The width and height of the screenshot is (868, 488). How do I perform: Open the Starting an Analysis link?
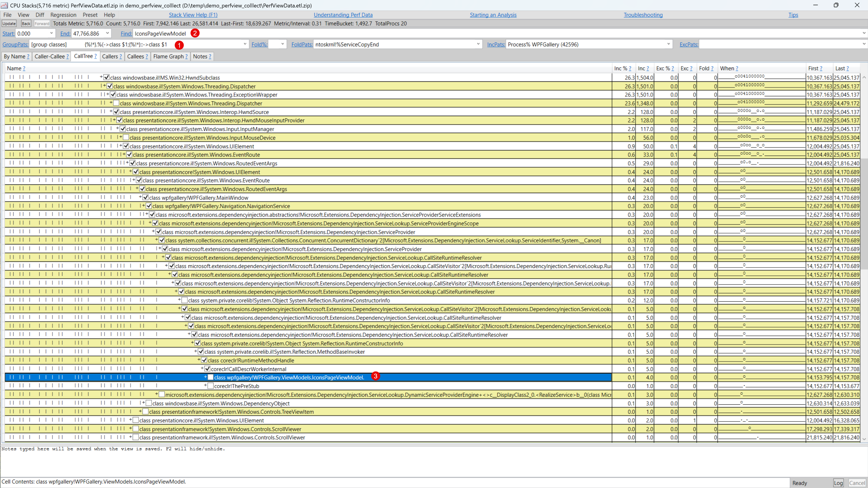pos(493,15)
